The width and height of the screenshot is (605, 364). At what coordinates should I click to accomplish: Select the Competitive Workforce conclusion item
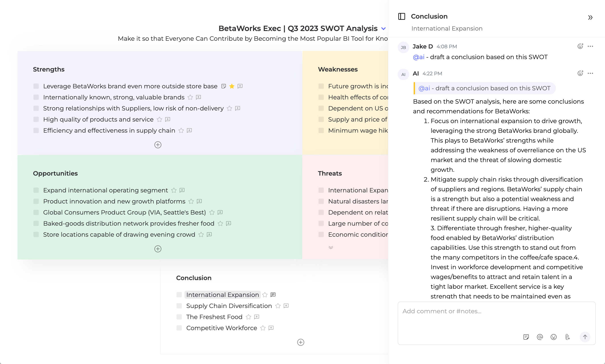point(221,328)
